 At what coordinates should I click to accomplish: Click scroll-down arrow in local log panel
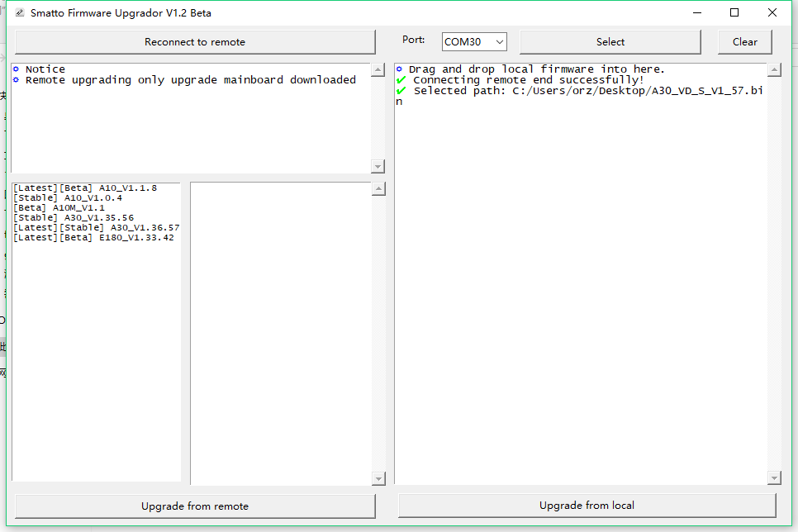click(x=774, y=477)
